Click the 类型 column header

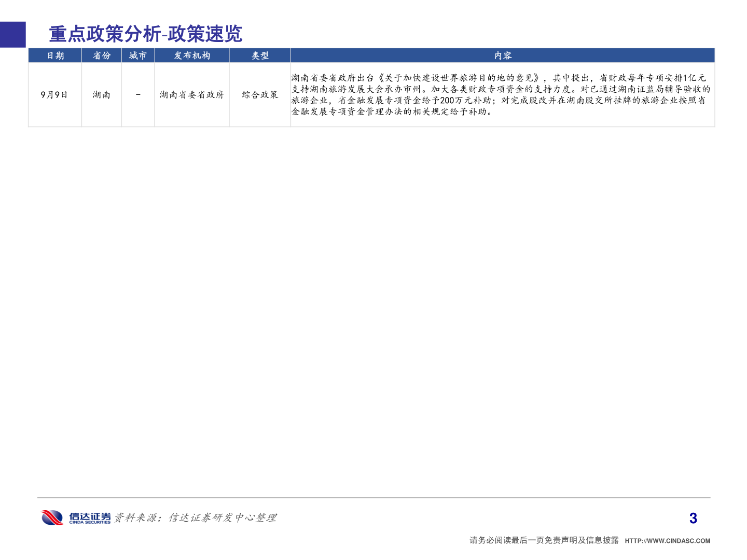[x=259, y=55]
